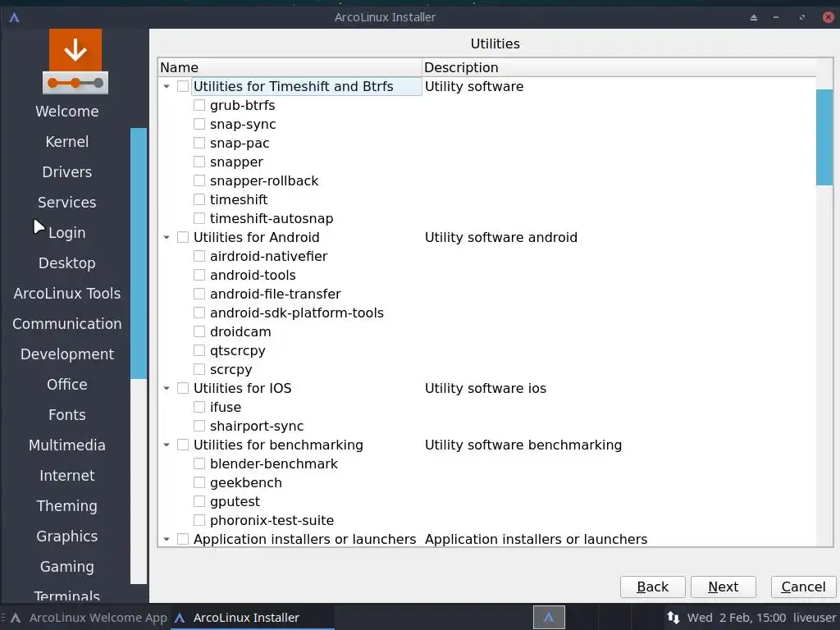Select the timeshift-autosnap row

pos(272,218)
